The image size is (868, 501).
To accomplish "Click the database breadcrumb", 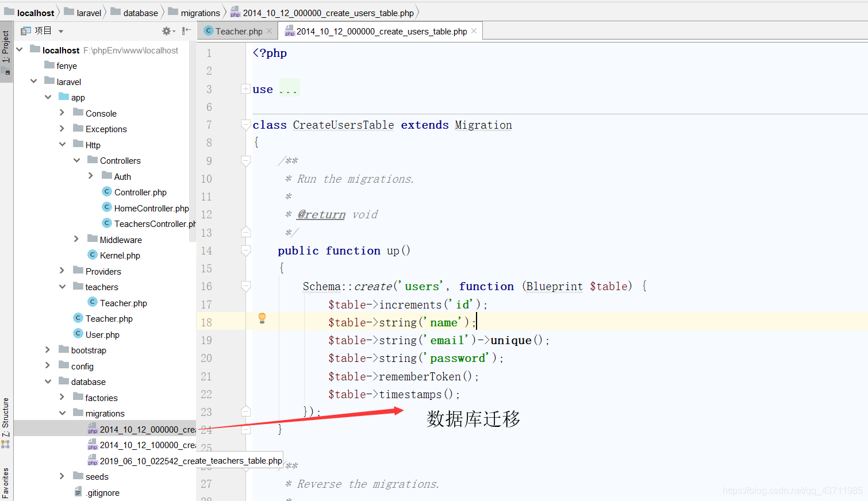I will click(135, 13).
